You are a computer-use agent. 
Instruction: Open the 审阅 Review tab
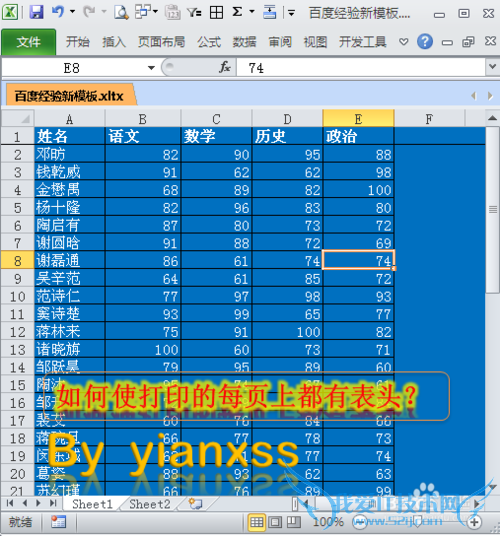coord(280,42)
